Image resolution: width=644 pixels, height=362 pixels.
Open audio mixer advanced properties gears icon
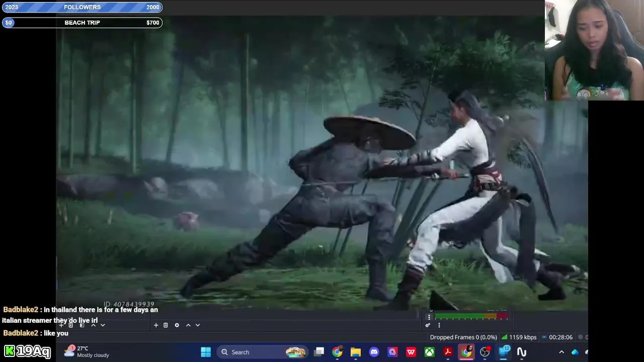click(x=428, y=325)
